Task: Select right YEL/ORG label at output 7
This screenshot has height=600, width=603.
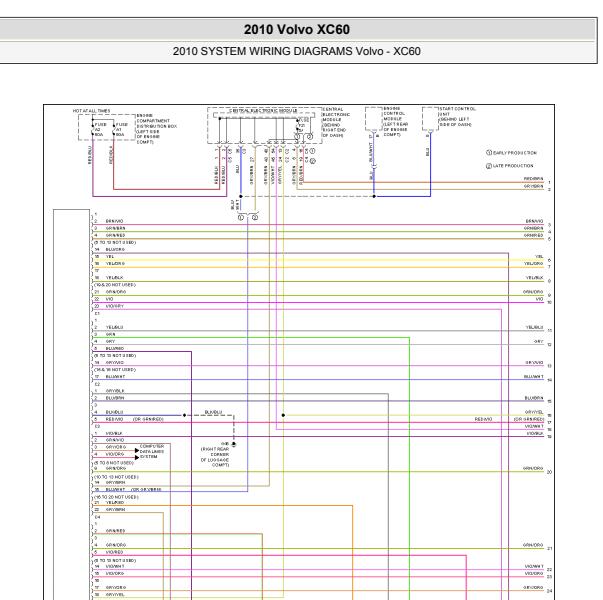Action: [x=534, y=263]
